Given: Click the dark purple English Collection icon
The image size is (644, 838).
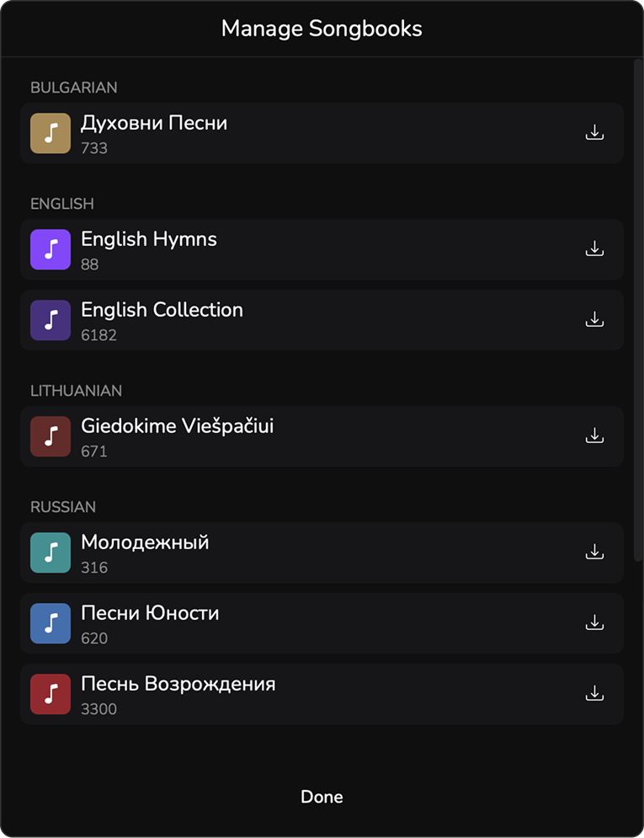Looking at the screenshot, I should [51, 320].
